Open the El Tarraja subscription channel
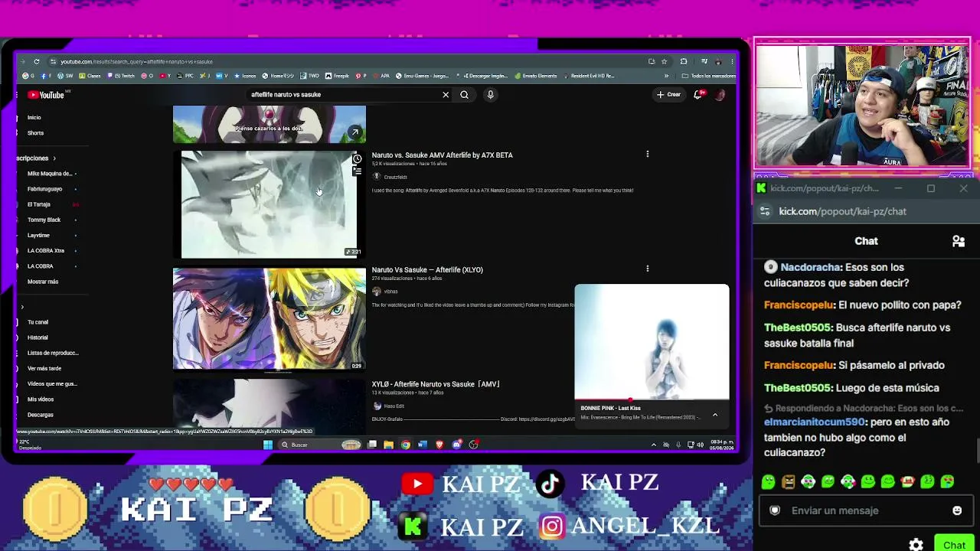 pyautogui.click(x=39, y=204)
